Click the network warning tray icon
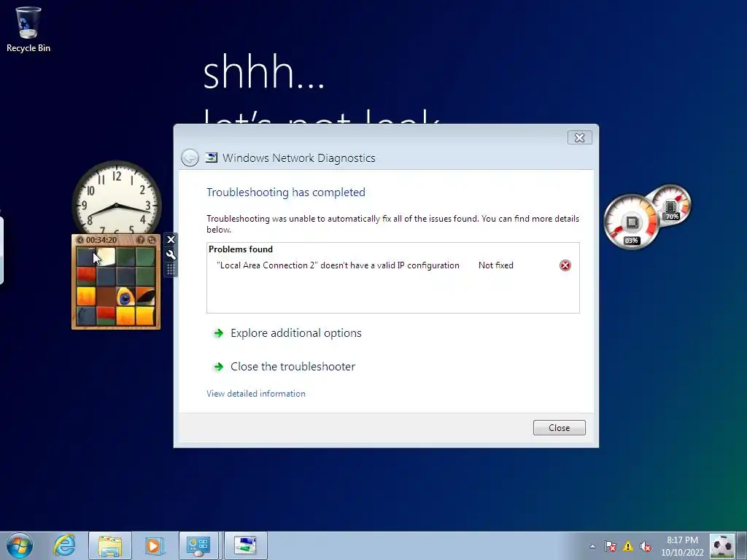 click(628, 546)
